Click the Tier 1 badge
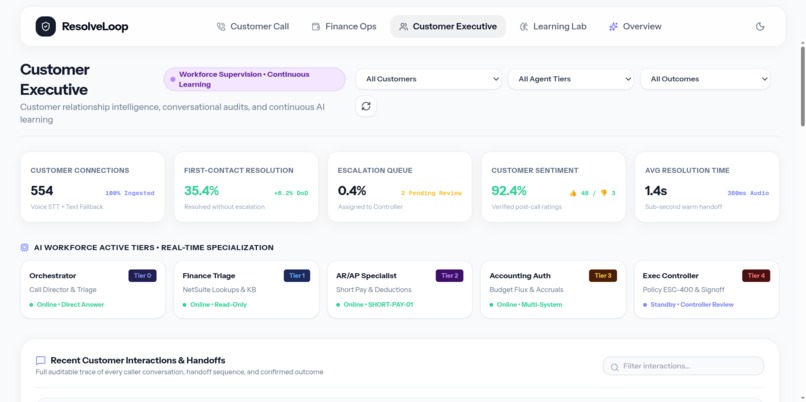This screenshot has height=402, width=806. point(297,276)
